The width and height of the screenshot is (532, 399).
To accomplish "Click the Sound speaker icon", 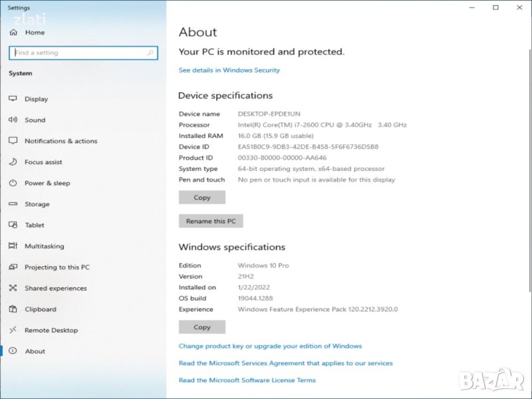I will 13,120.
